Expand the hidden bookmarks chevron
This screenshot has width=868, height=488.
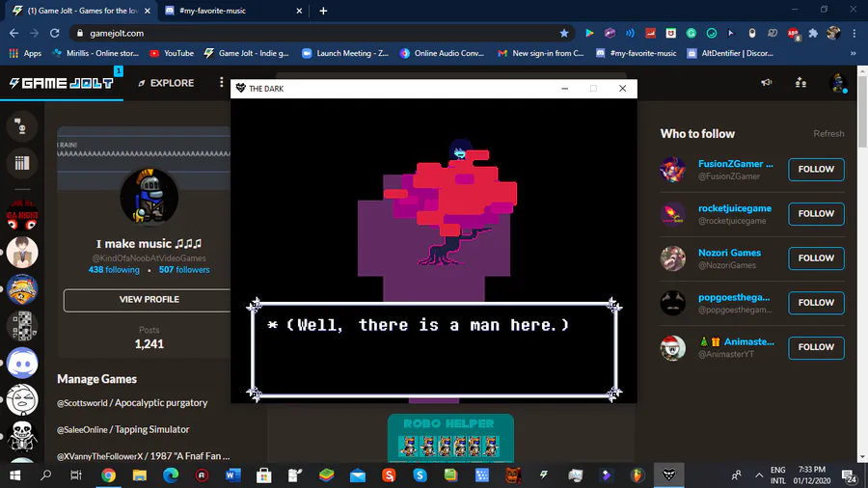pyautogui.click(x=854, y=53)
